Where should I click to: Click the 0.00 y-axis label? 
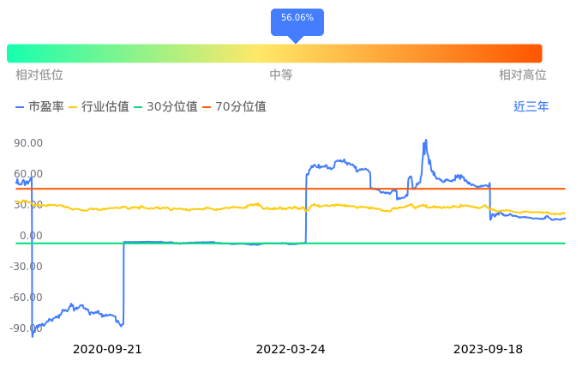30,236
